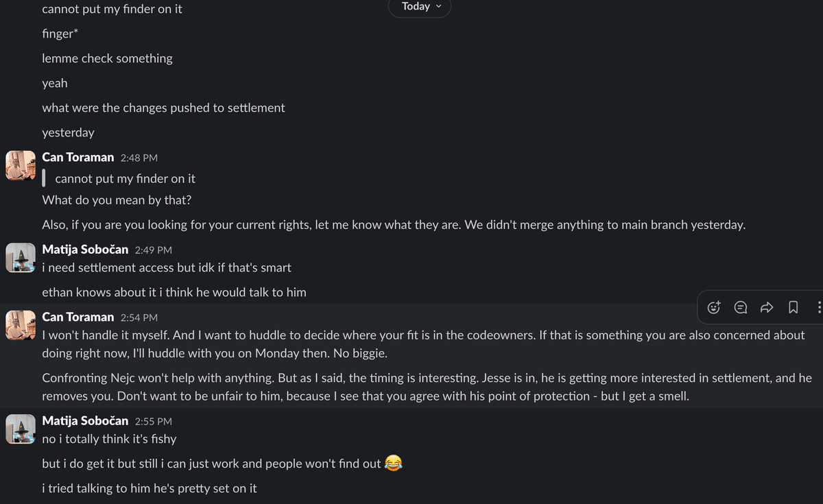Open the 2:55 PM timestamp link
Screen dimensions: 823x504
pyautogui.click(x=154, y=422)
